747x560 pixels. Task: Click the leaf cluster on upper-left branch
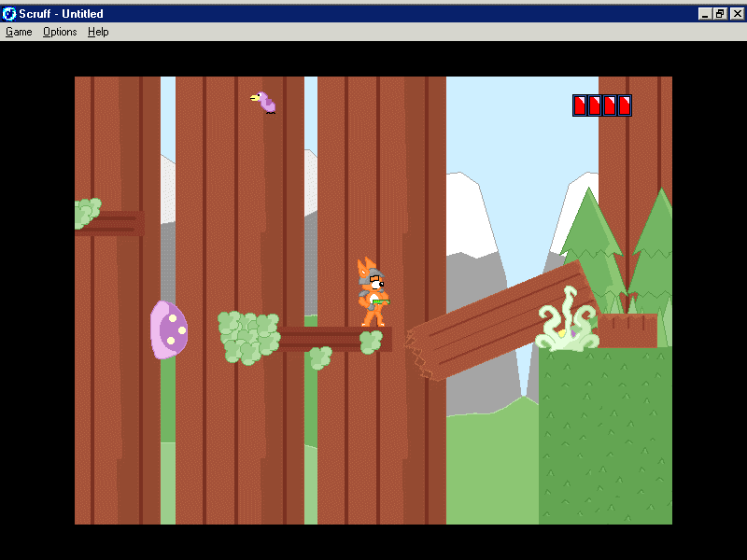(87, 213)
